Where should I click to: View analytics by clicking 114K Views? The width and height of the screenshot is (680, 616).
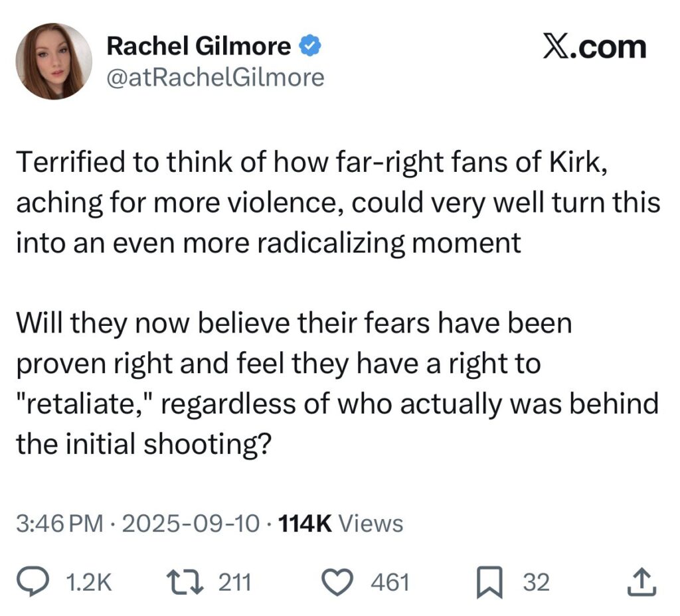pyautogui.click(x=340, y=524)
